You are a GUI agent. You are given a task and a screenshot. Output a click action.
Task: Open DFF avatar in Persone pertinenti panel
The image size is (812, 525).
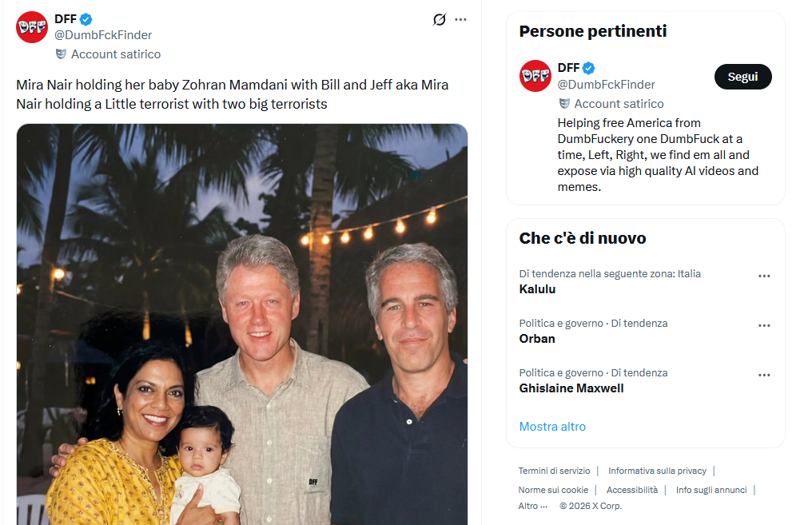click(x=535, y=76)
